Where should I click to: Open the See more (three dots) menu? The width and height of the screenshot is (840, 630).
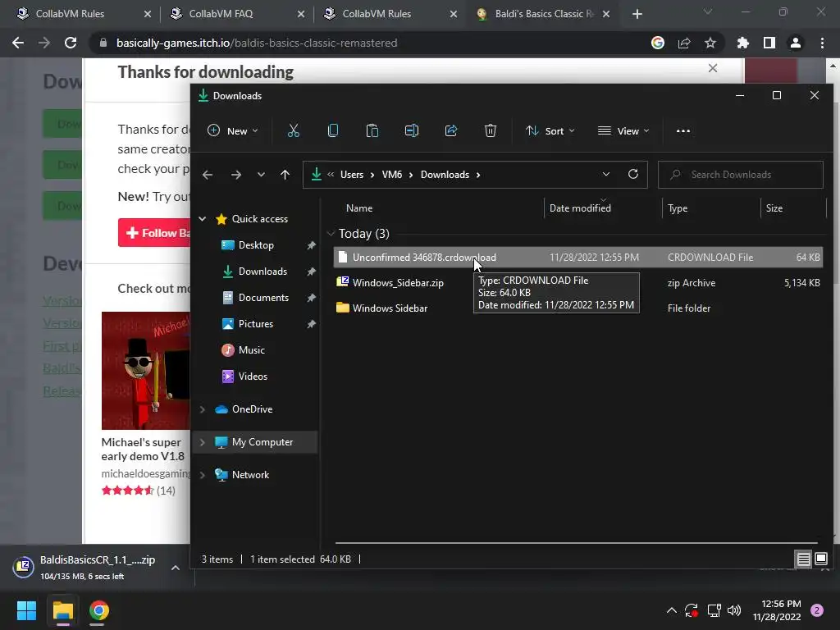pos(683,130)
